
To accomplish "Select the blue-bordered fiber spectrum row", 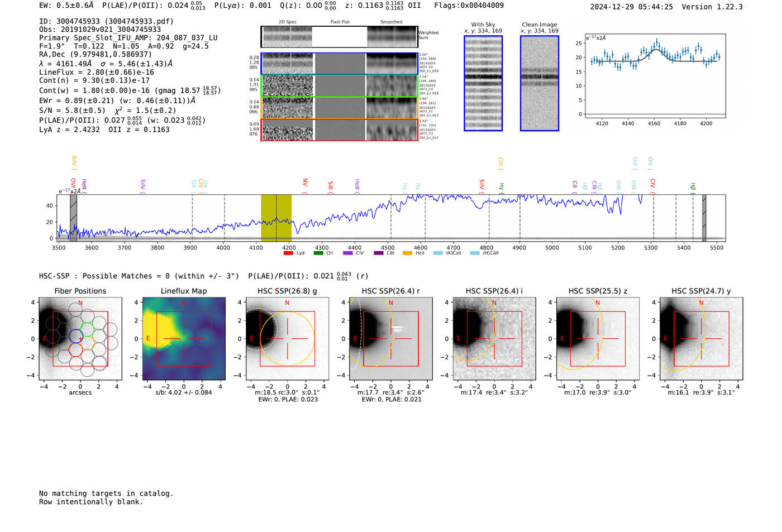I will (x=339, y=64).
